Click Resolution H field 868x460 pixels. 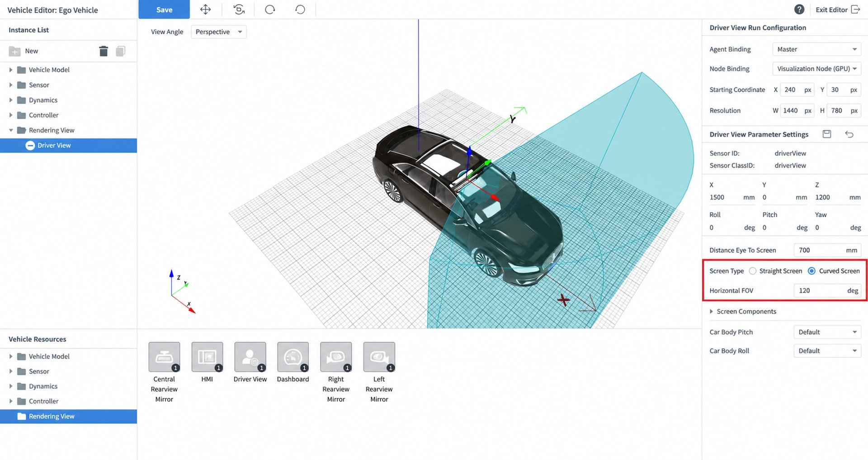pyautogui.click(x=844, y=110)
